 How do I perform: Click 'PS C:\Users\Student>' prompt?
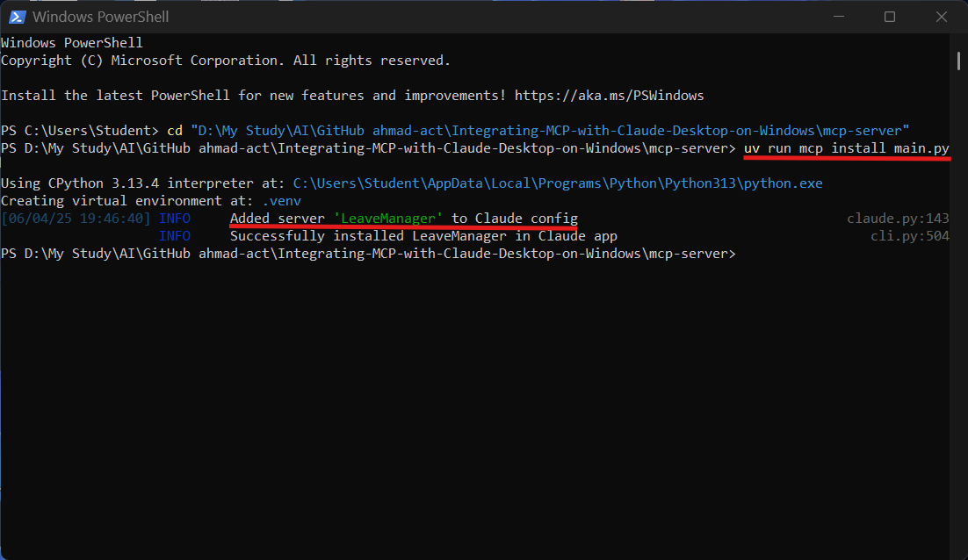tap(80, 131)
